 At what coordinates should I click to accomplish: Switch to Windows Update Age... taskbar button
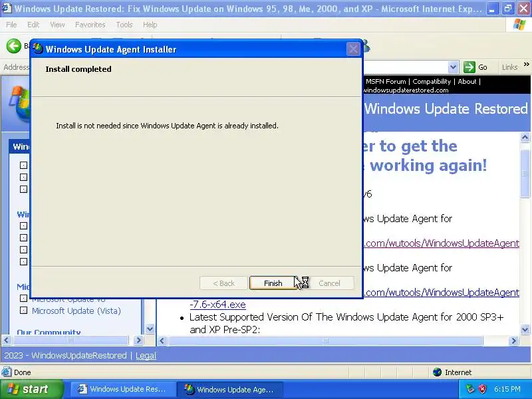(229, 389)
